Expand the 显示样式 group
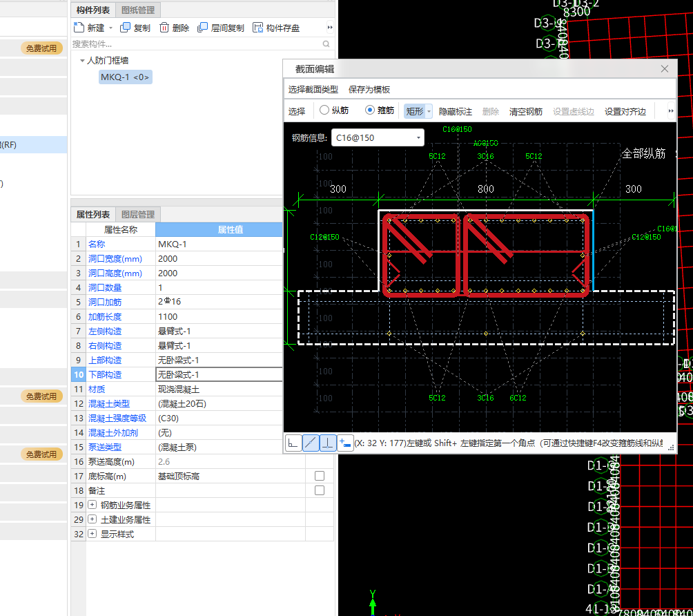 [x=92, y=534]
